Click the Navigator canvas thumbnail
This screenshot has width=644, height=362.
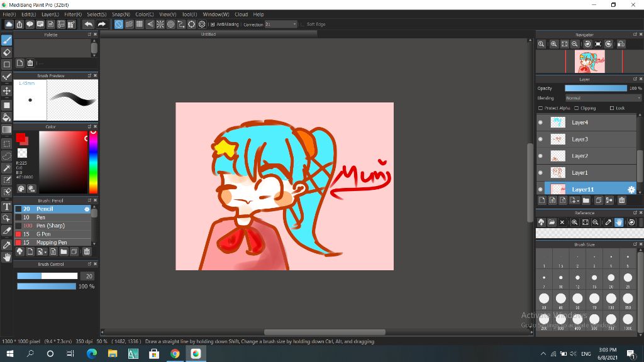(589, 62)
